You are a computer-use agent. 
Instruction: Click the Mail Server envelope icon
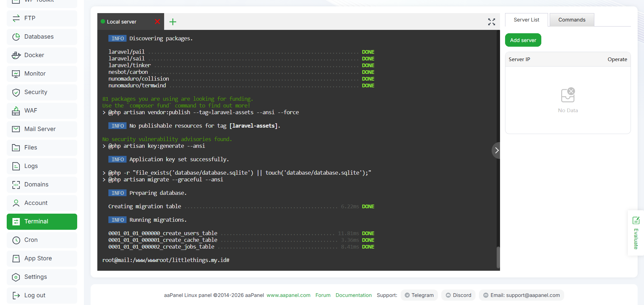(16, 129)
